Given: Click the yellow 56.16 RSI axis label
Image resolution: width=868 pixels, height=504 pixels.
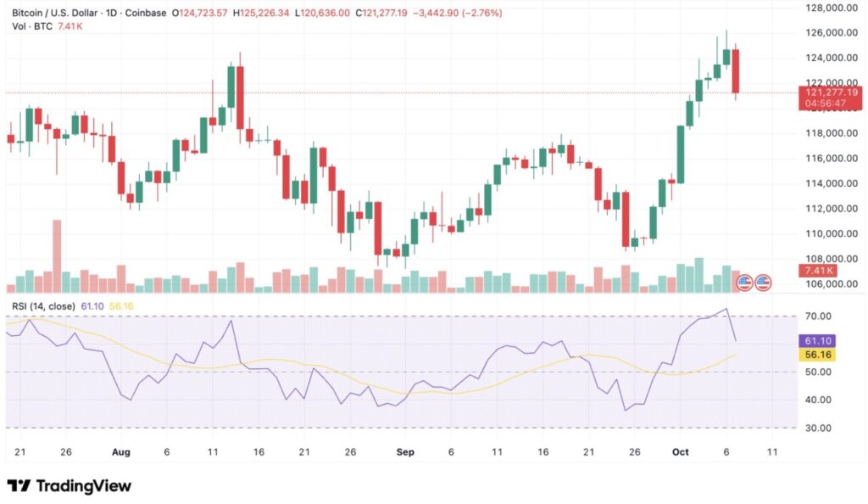Looking at the screenshot, I should (x=815, y=356).
